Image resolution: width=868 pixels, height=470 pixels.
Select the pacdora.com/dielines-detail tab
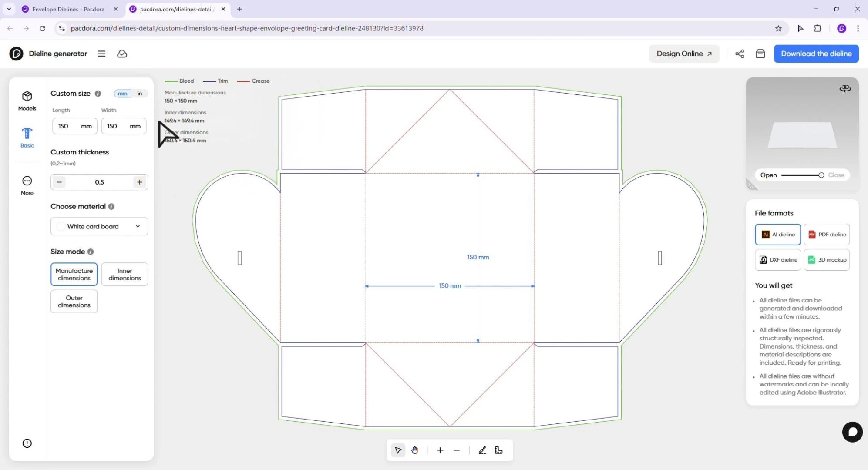(177, 9)
